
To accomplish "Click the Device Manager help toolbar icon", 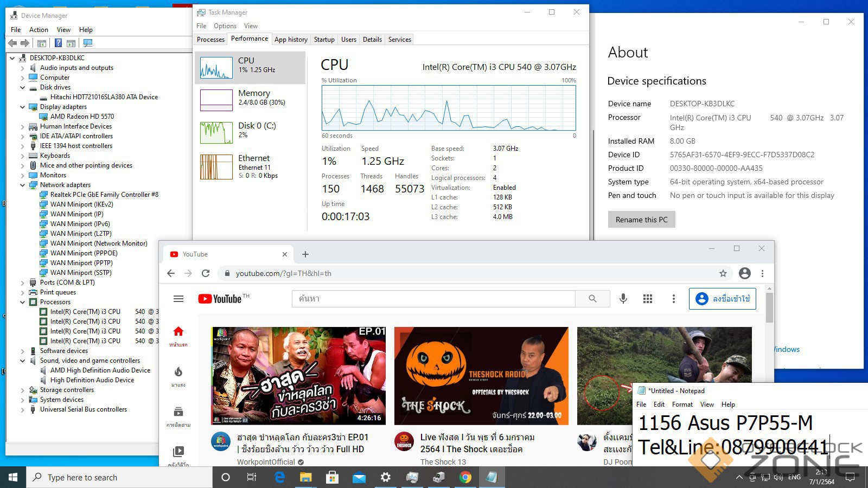I will click(x=58, y=43).
